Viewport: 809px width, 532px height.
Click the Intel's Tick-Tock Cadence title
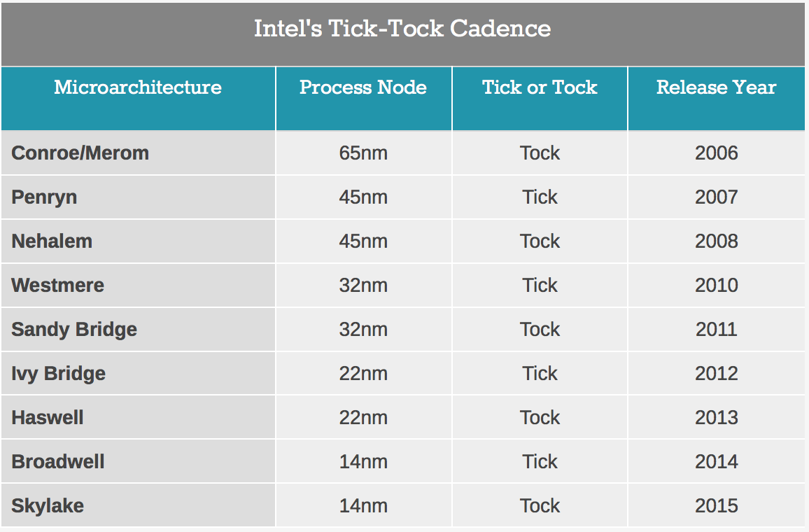pyautogui.click(x=402, y=29)
